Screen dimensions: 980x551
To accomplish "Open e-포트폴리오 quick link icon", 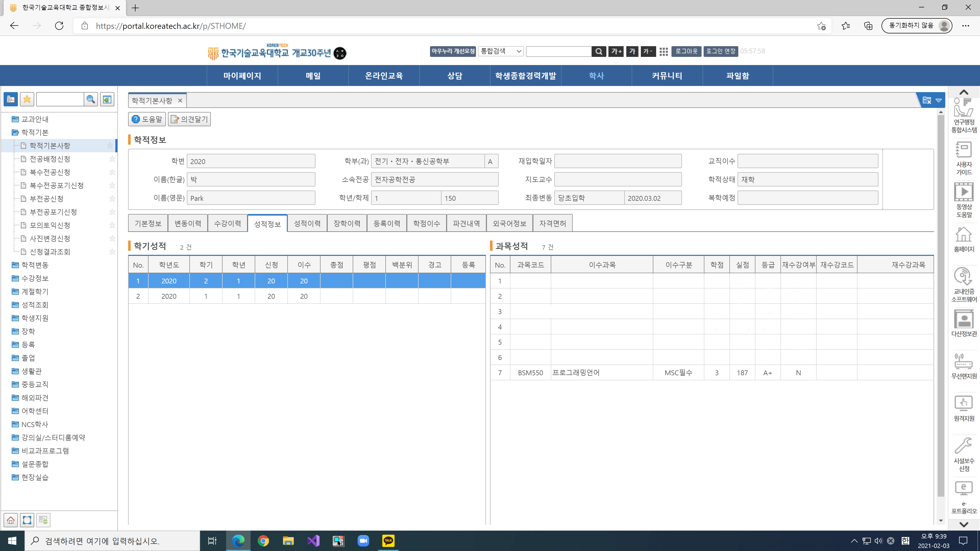I will pos(964,497).
